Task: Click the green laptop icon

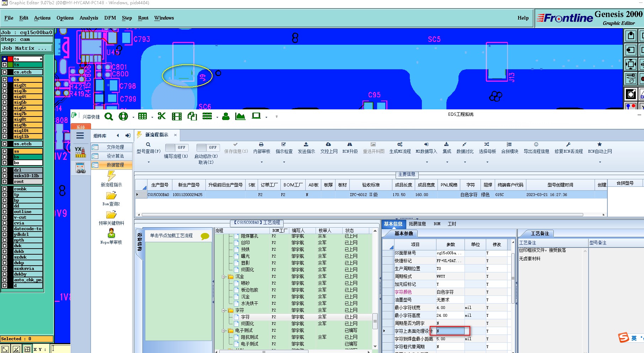Action: click(256, 116)
